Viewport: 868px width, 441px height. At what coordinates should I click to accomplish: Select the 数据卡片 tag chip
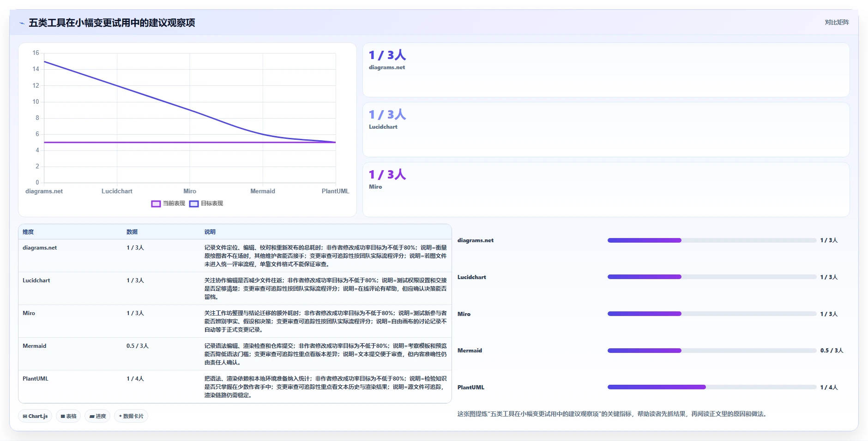point(131,416)
